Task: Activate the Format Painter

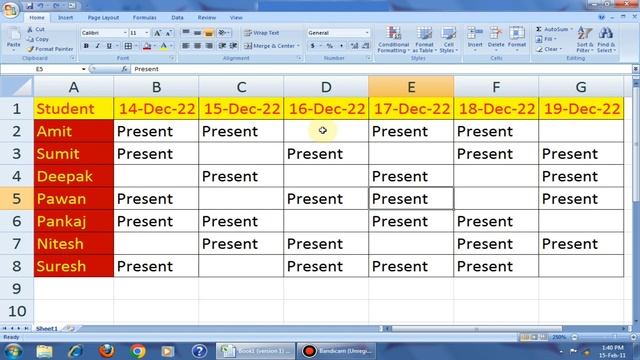Action: [50, 49]
